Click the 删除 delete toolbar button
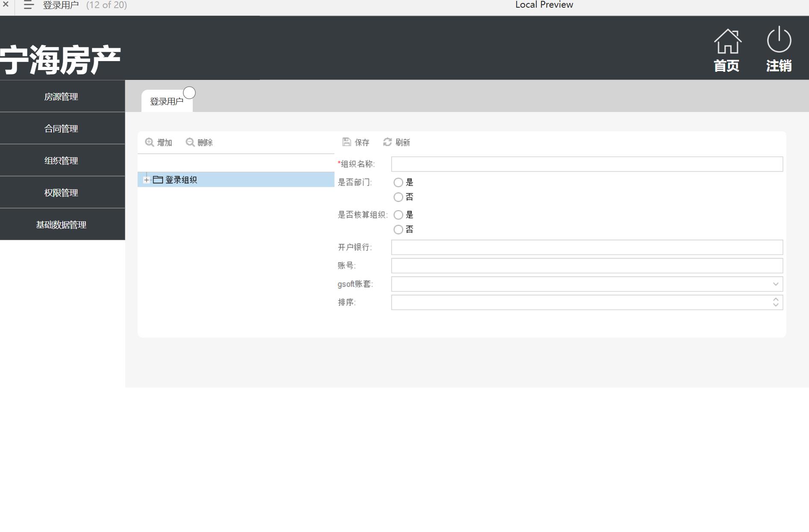Screen dimensions: 809x532 click(199, 142)
